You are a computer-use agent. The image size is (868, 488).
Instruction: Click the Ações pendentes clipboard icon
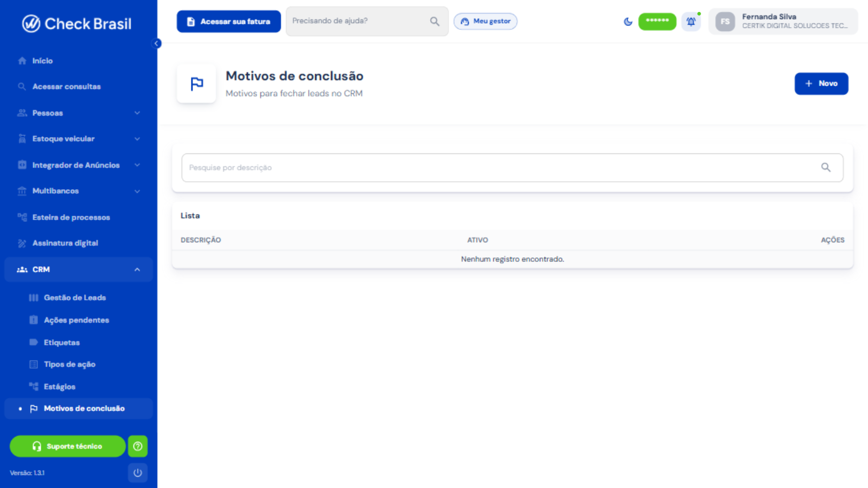pyautogui.click(x=34, y=320)
